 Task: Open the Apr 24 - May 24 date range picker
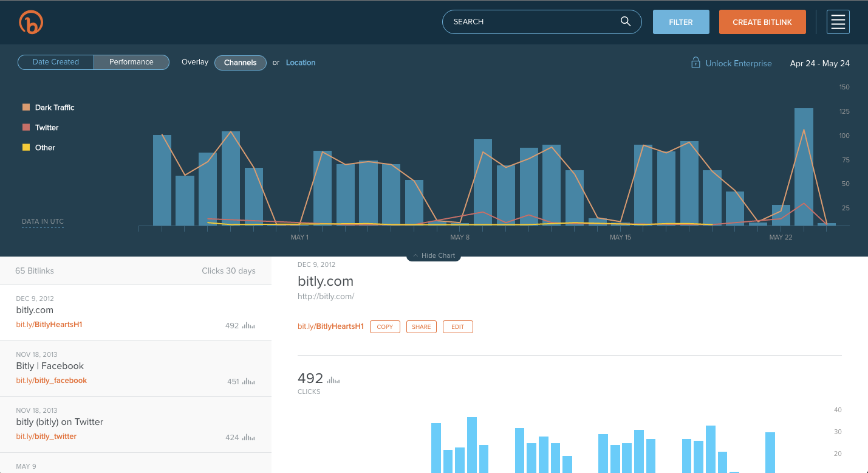pyautogui.click(x=819, y=63)
